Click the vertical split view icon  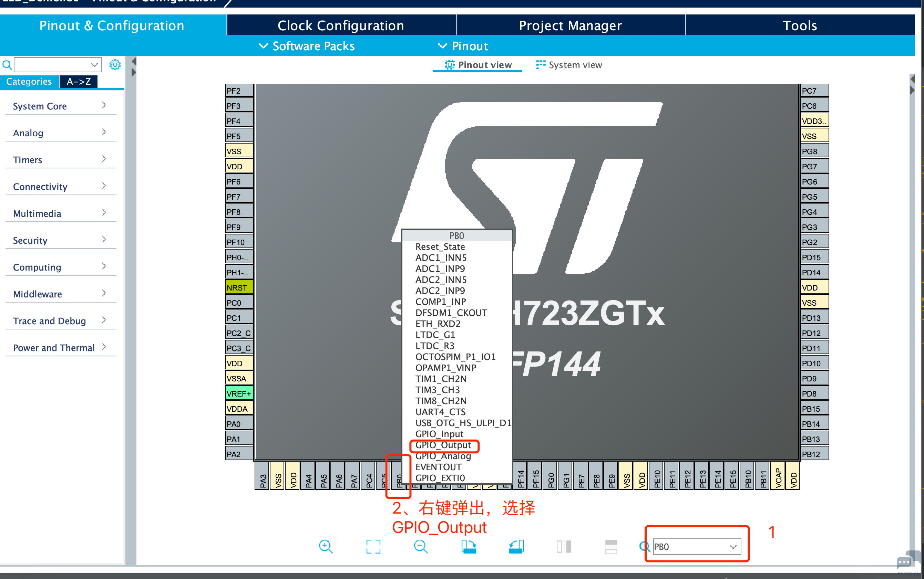coord(564,546)
